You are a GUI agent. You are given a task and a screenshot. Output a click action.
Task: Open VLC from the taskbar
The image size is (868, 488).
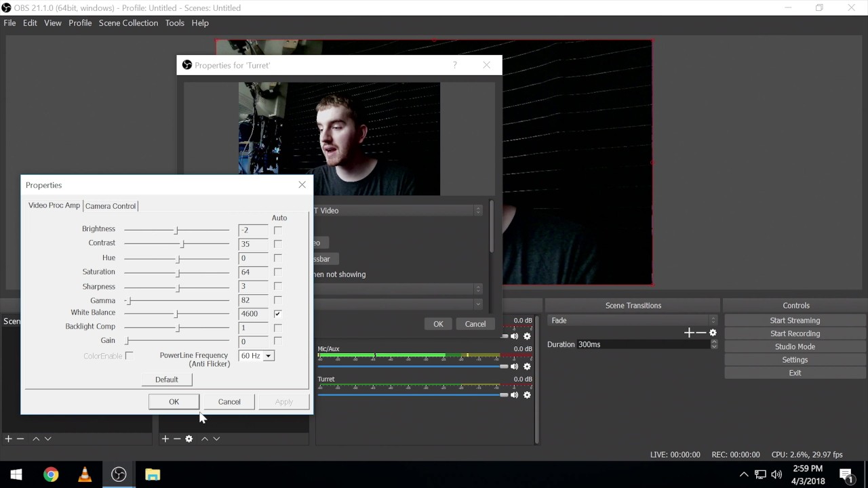click(85, 474)
